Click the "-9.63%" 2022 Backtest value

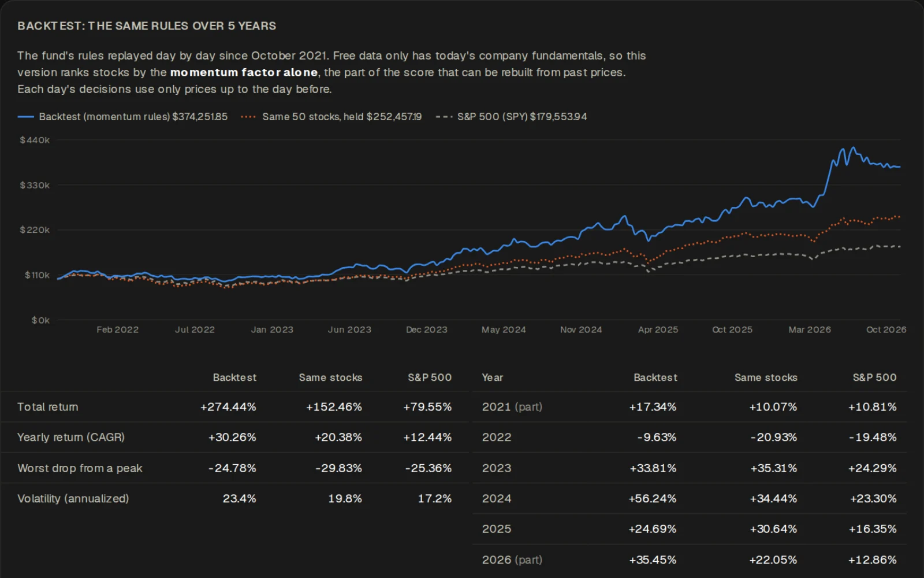pos(657,438)
